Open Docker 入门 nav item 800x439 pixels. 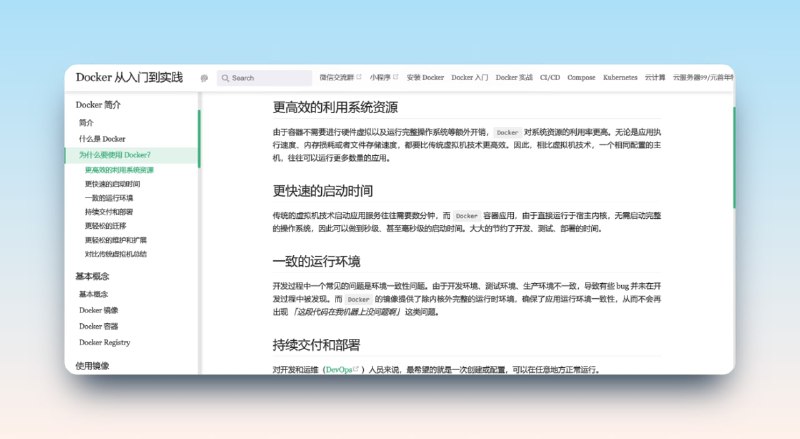469,78
